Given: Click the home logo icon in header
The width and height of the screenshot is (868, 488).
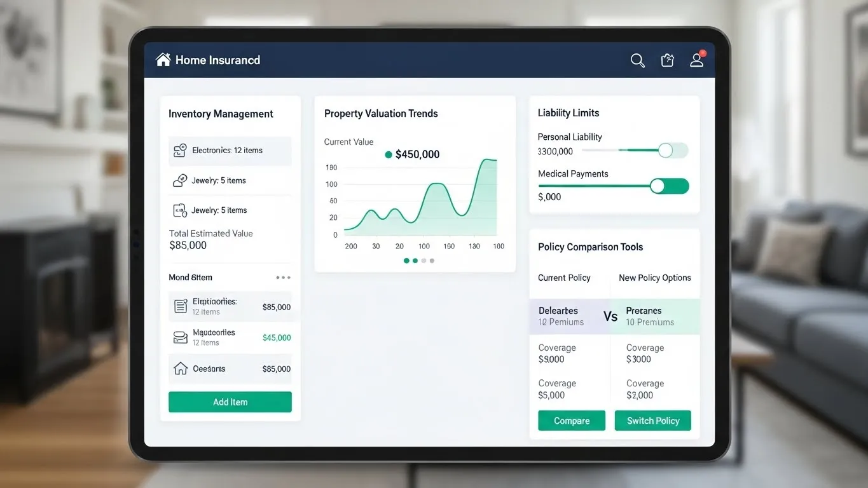Looking at the screenshot, I should coord(163,60).
